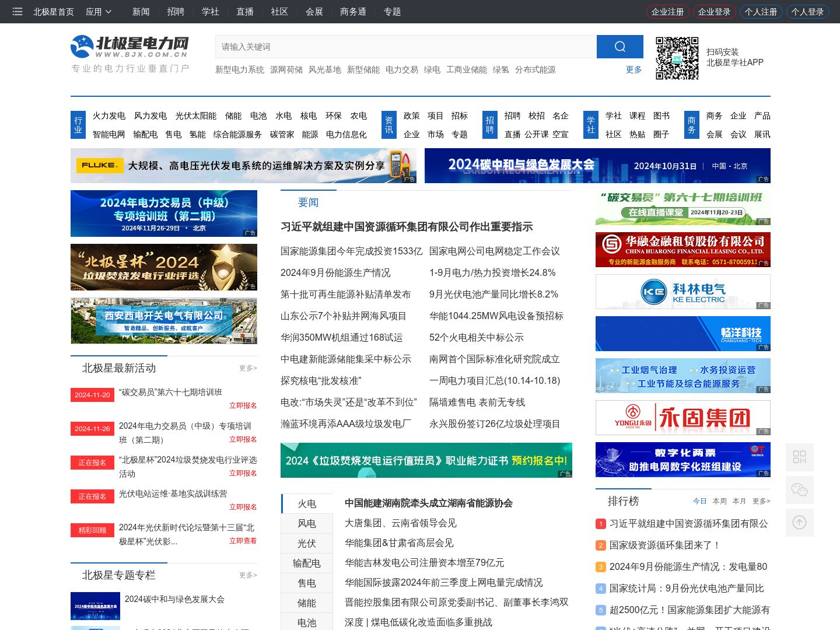Open the 2024碳中和与绿色发展大会 thumbnail

(x=95, y=606)
